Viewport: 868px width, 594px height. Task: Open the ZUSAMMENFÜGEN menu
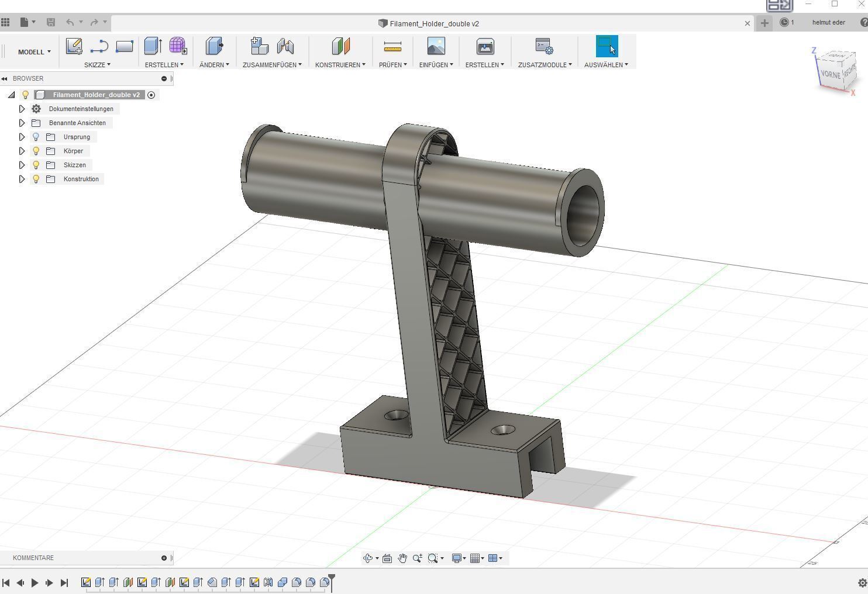click(272, 65)
